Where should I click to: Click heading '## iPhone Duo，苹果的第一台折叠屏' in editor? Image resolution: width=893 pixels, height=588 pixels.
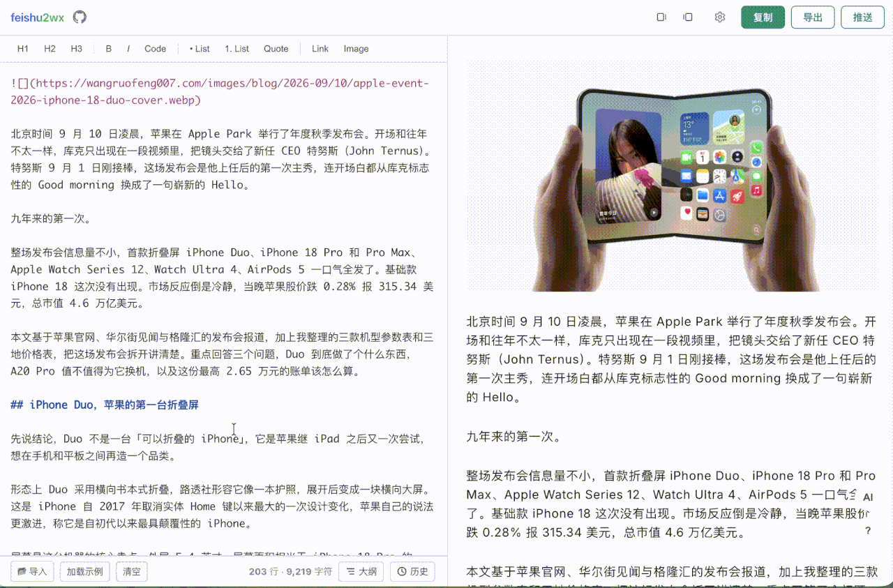tap(105, 405)
